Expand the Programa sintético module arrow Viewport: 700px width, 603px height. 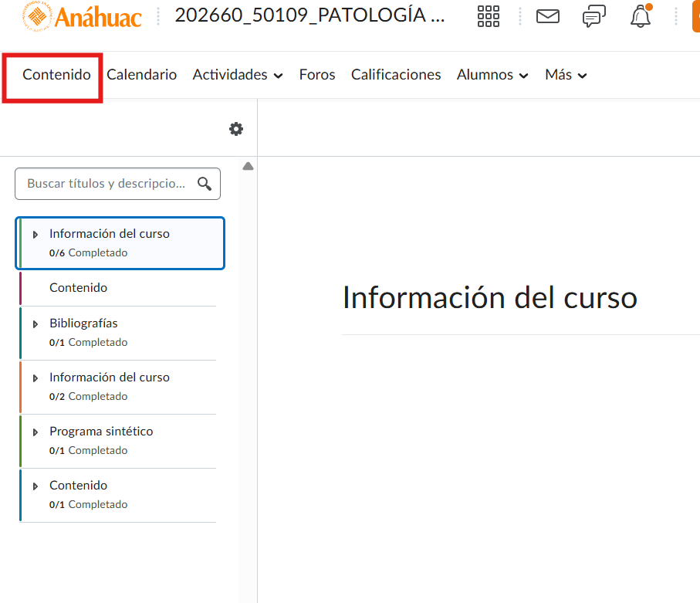(36, 432)
